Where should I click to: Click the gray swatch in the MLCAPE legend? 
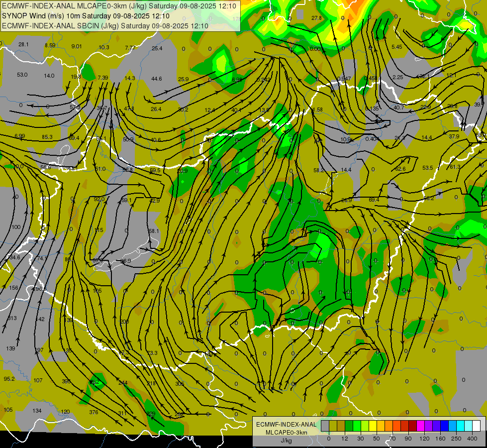click(x=325, y=426)
